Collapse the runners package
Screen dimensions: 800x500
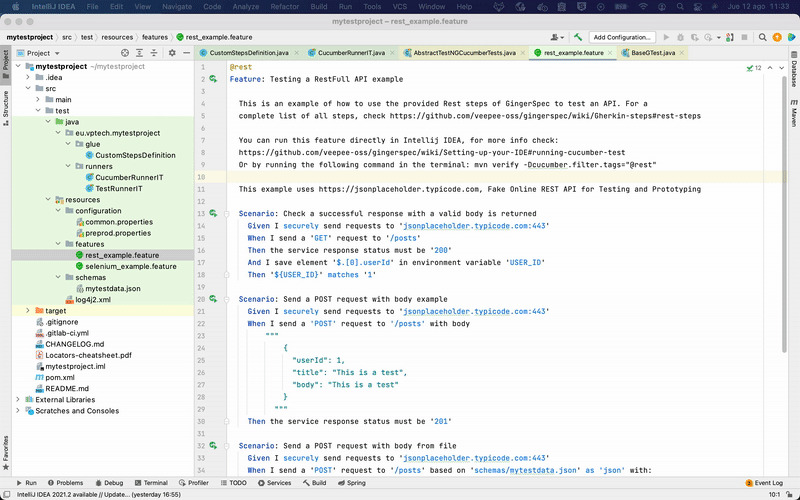tap(68, 166)
